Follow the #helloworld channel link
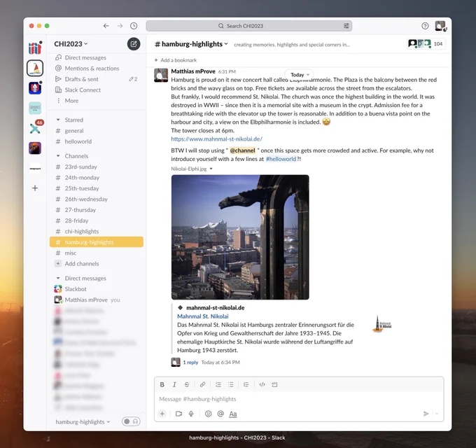Viewport: 476px width, 448px height. click(281, 159)
